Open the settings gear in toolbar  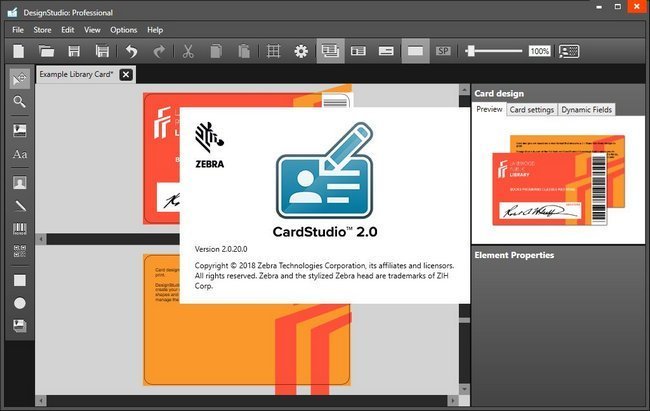coord(301,51)
